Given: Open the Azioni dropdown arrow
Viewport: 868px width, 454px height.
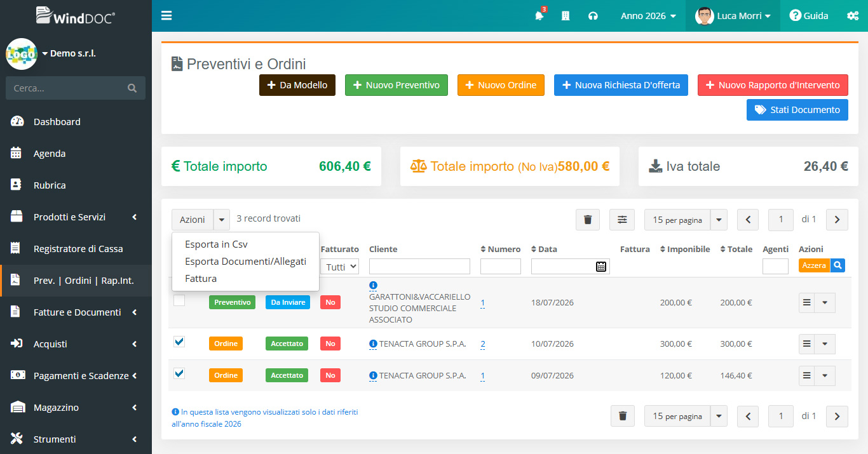Looking at the screenshot, I should tap(222, 220).
